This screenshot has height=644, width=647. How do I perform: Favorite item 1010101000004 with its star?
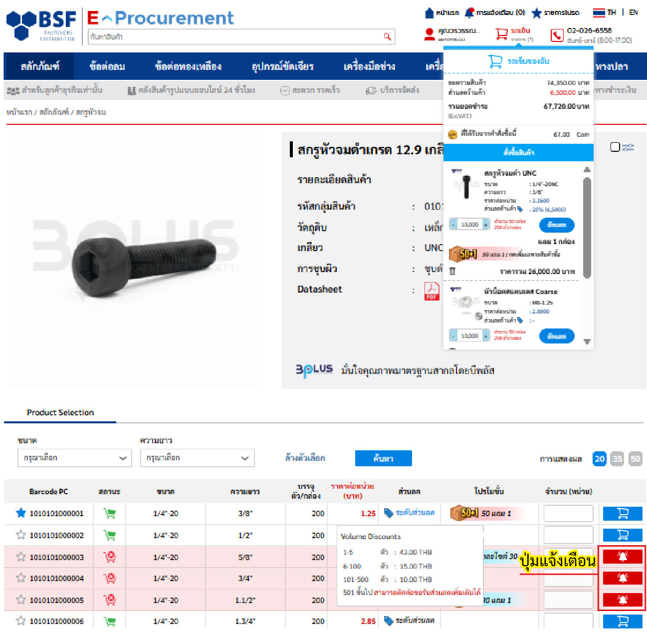pos(21,578)
